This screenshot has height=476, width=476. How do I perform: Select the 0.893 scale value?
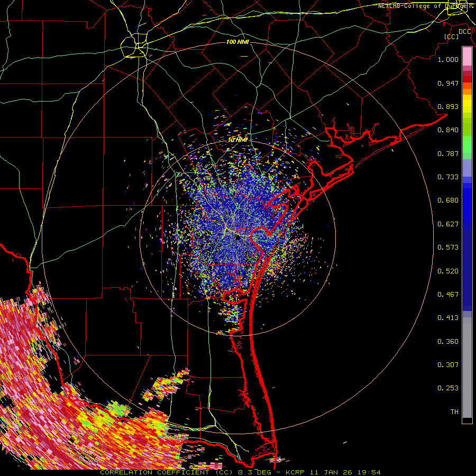coord(448,106)
